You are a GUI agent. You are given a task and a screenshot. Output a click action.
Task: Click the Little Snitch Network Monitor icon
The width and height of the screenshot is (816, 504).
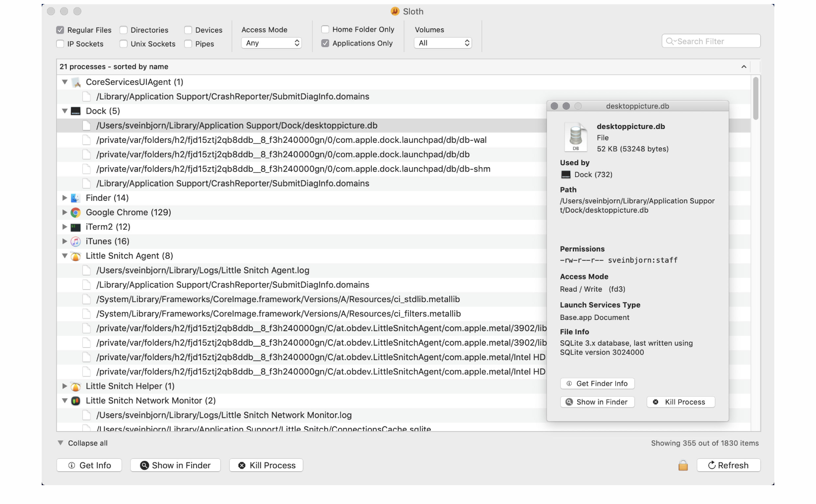75,401
